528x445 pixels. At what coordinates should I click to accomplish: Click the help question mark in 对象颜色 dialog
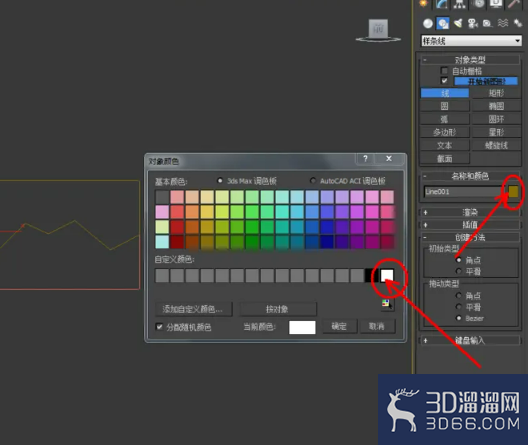[365, 159]
